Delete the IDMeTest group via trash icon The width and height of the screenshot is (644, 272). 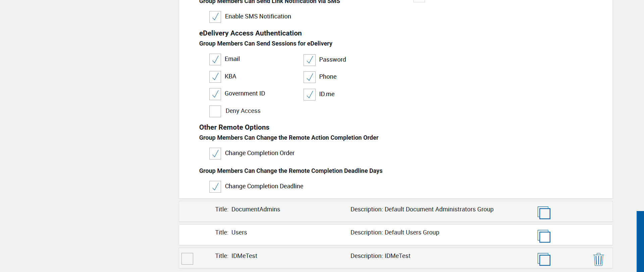tap(598, 259)
